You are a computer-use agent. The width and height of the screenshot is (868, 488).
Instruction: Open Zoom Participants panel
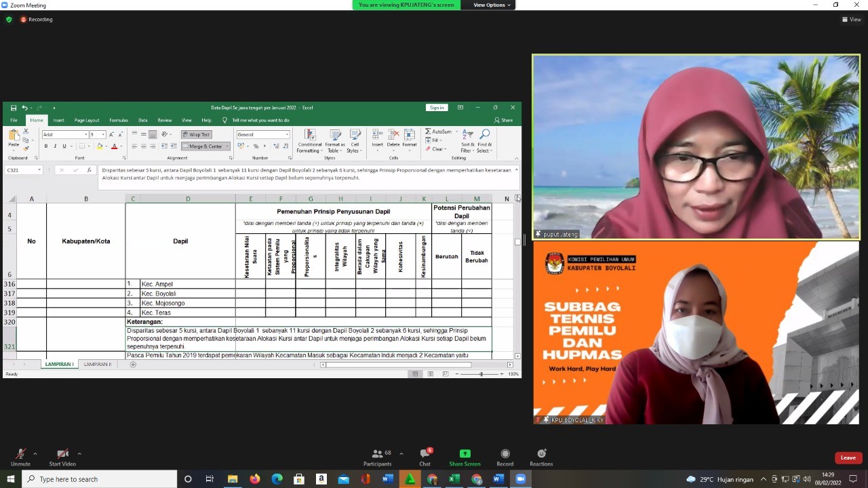click(x=377, y=457)
